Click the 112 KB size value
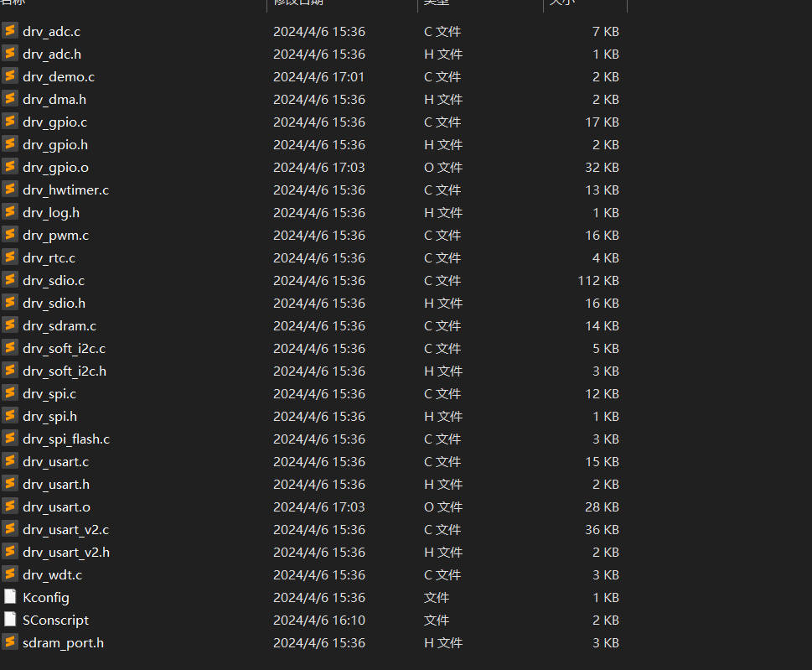The width and height of the screenshot is (812, 670). (598, 280)
